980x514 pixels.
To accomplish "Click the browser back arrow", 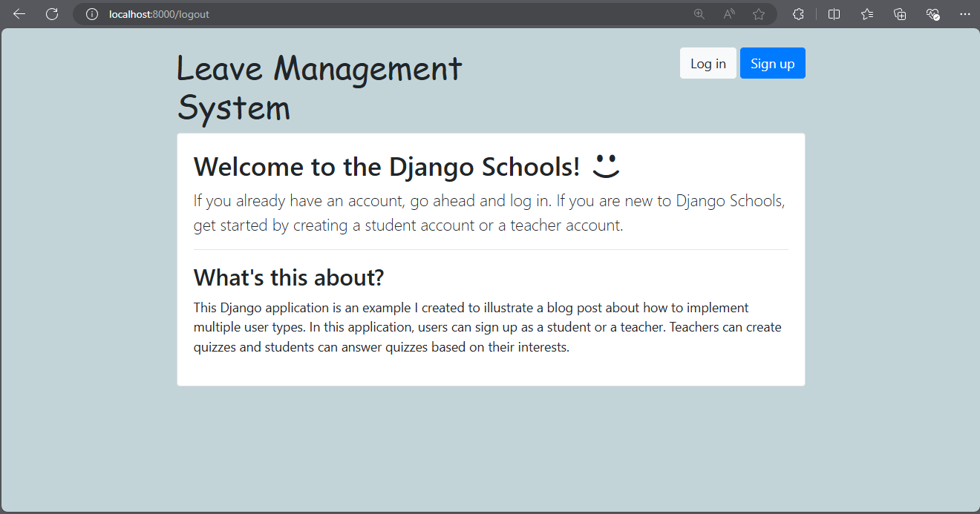I will 19,14.
